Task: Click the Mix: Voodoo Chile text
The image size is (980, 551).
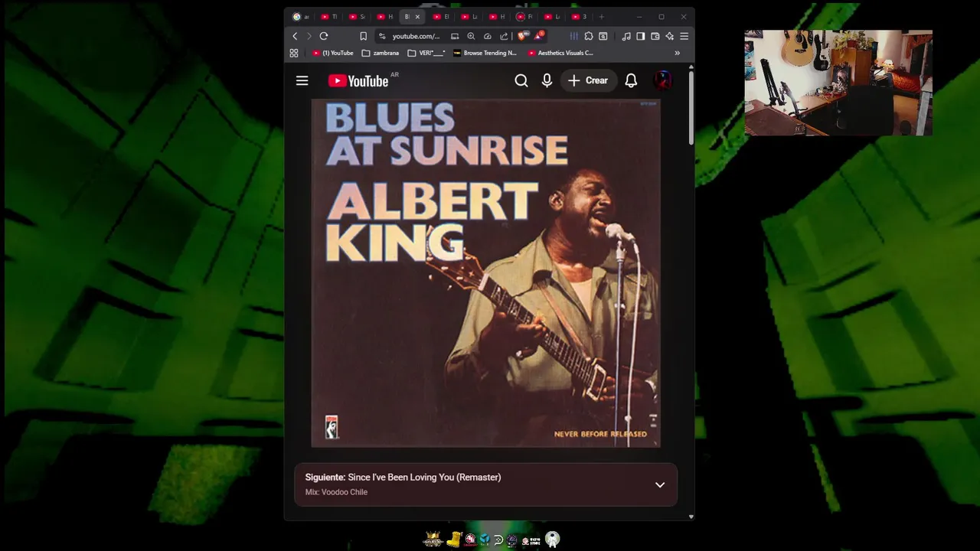Action: [336, 492]
